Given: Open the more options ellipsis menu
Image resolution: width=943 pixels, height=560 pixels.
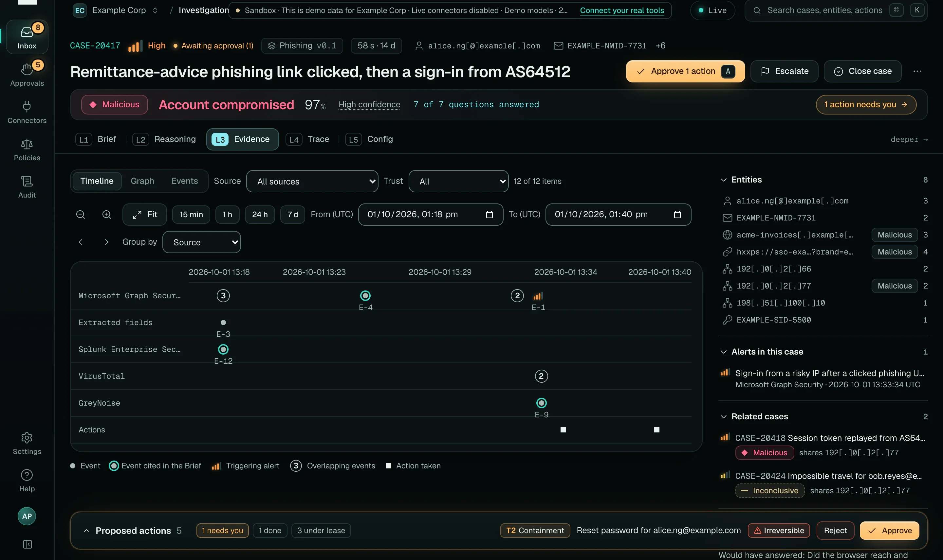Looking at the screenshot, I should 917,71.
